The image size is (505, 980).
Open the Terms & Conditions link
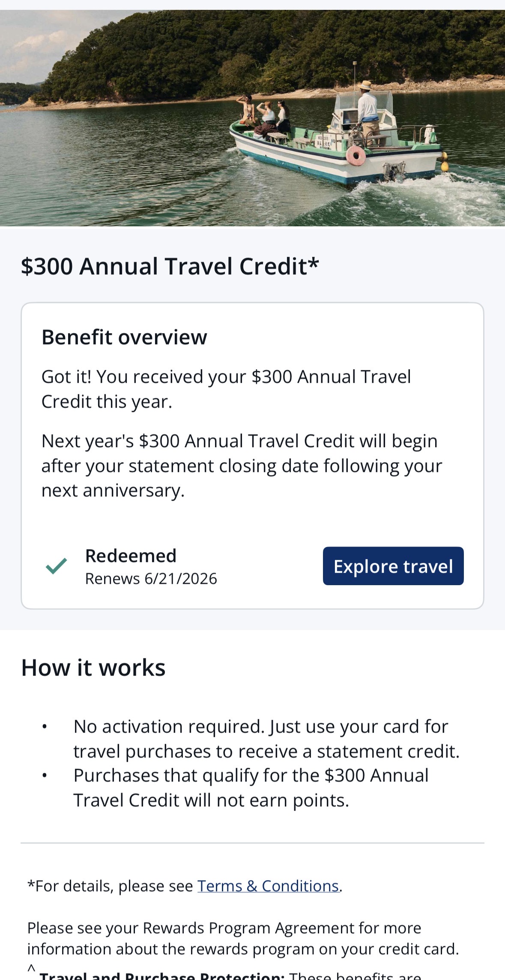[268, 886]
